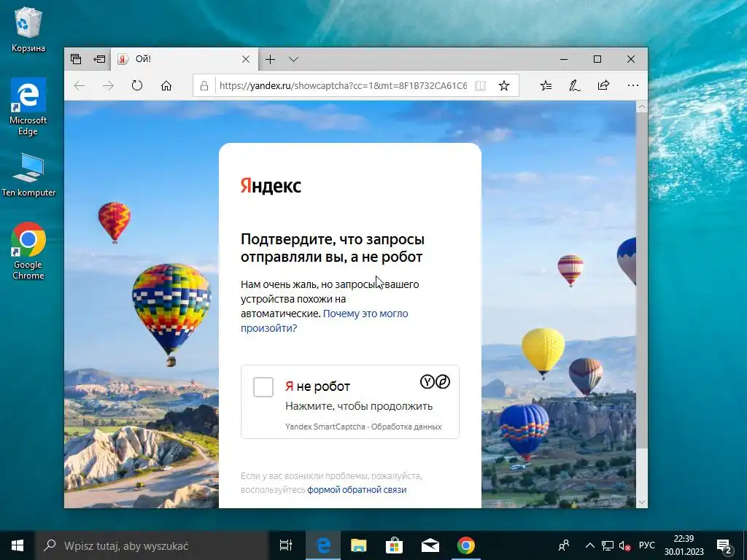Open Edge settings and more menu
The image size is (747, 560).
point(633,86)
